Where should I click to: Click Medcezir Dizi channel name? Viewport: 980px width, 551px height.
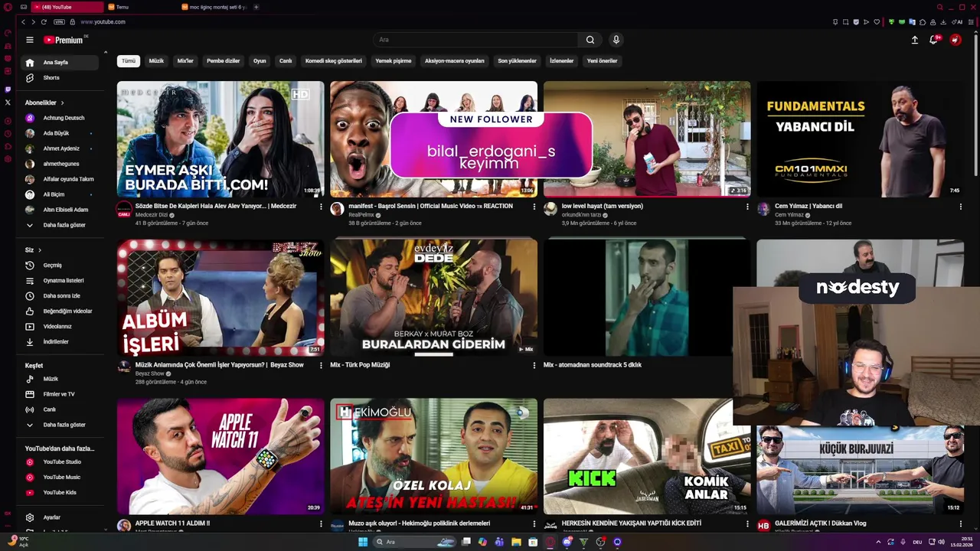coord(151,215)
